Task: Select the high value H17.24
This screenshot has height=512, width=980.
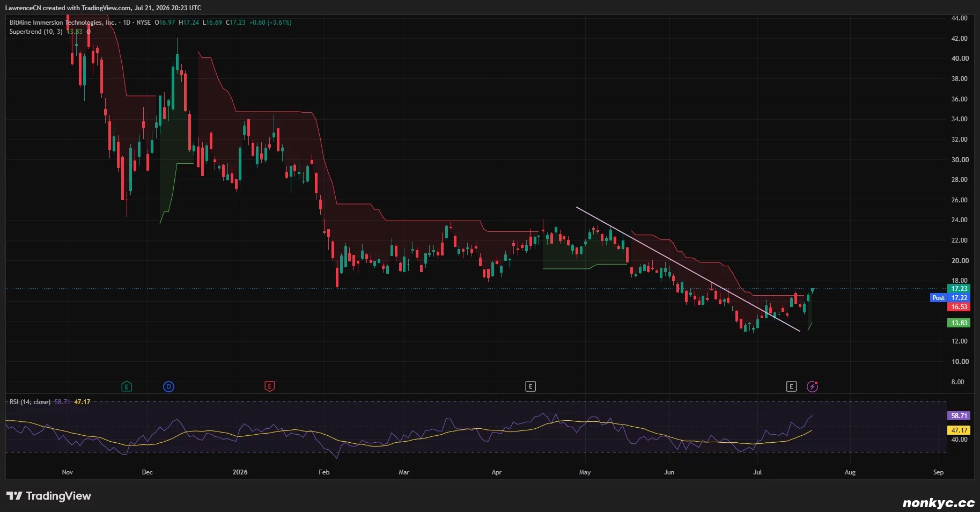Action: click(189, 23)
